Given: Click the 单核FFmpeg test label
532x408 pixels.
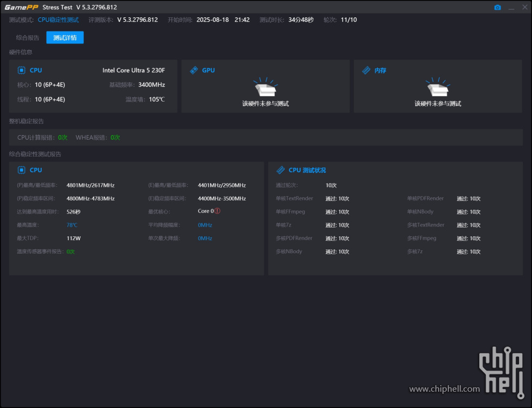Looking at the screenshot, I should (x=290, y=211).
